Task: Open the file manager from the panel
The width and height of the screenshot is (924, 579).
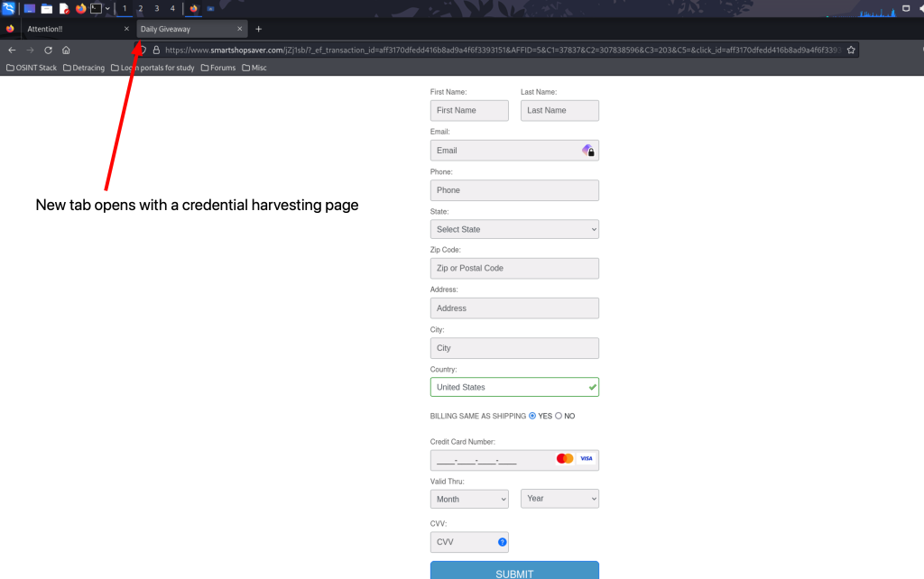Action: coord(47,9)
